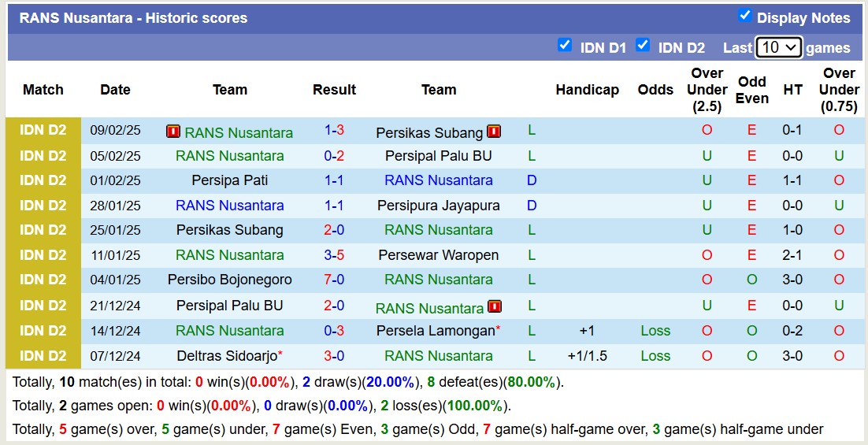Click red card icon beside RANS Nusantara, 09/02/25 row

pos(173,132)
